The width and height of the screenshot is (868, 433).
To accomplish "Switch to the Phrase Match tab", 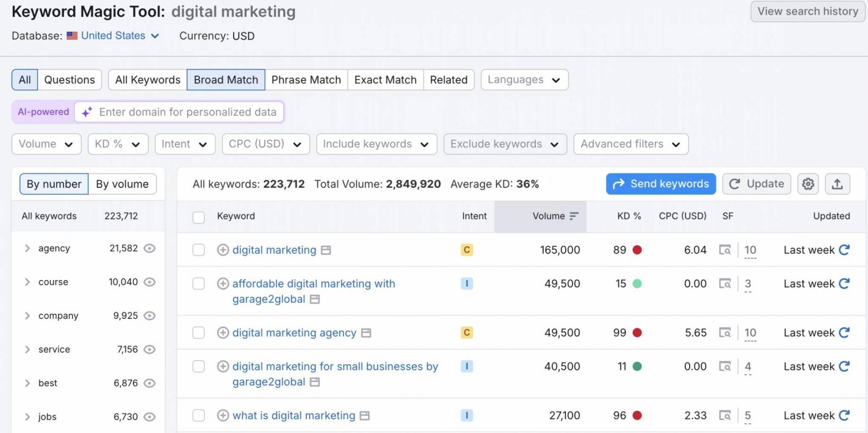I will click(306, 80).
